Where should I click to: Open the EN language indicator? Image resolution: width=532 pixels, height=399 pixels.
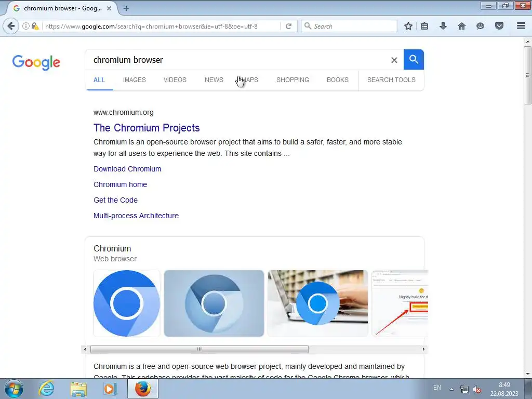[x=437, y=388]
